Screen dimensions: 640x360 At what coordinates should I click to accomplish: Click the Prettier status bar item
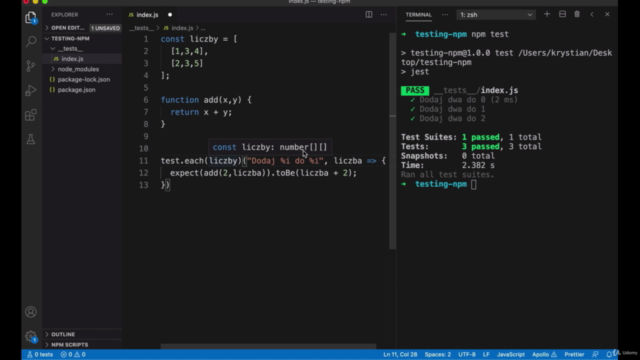click(x=574, y=354)
